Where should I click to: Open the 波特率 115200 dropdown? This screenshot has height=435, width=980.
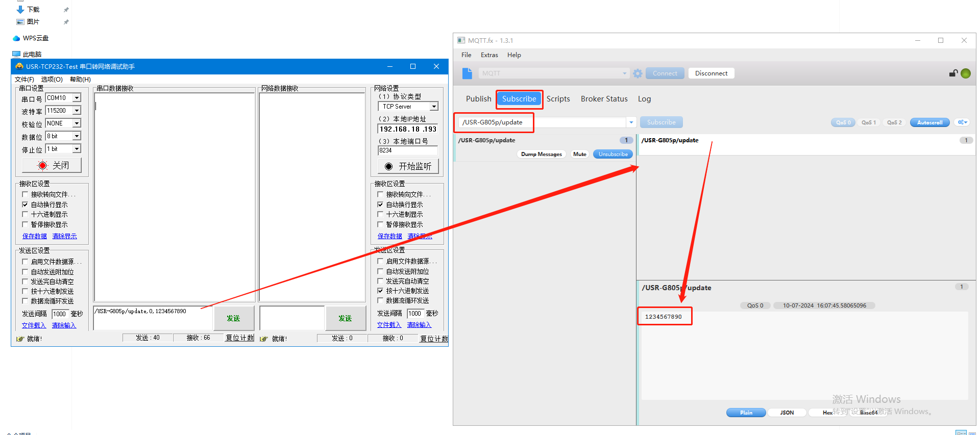coord(77,111)
